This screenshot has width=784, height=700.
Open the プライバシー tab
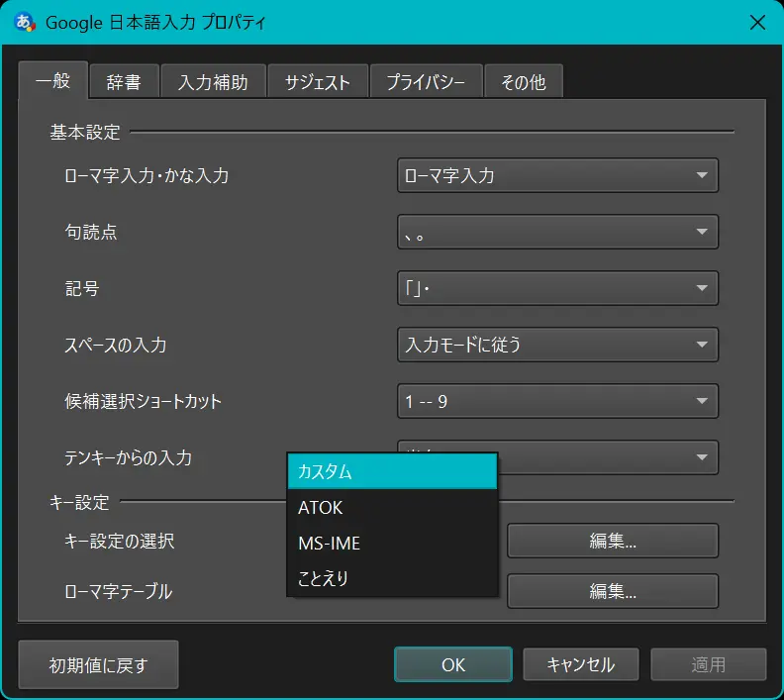426,81
